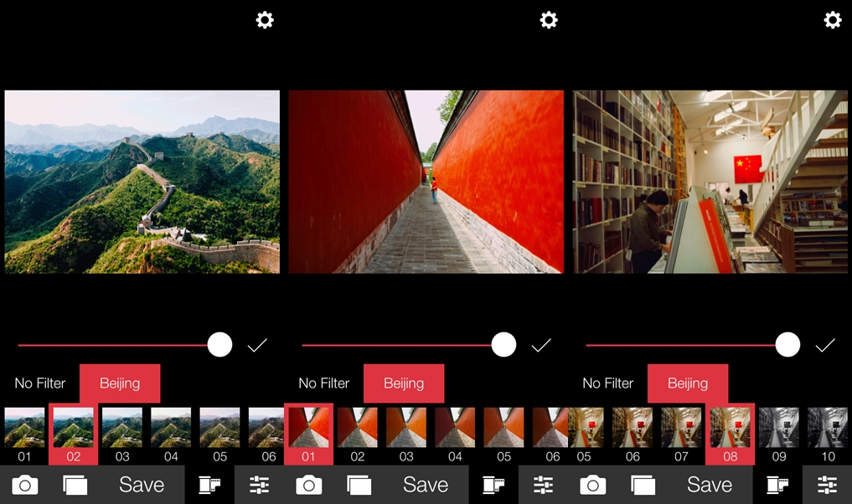The height and width of the screenshot is (504, 852).
Task: Open adjustment sliders icon in right panel
Action: tap(827, 485)
